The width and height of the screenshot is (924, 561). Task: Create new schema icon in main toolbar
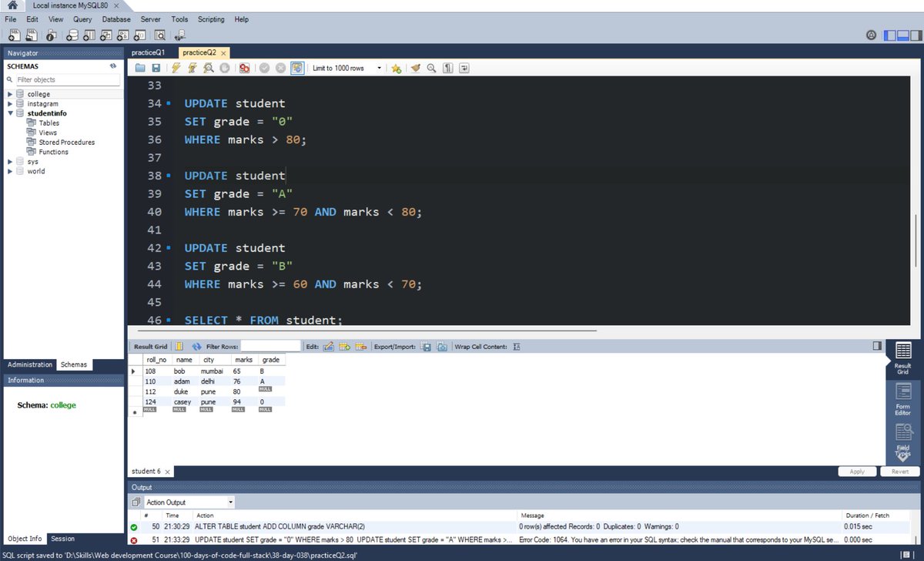[x=72, y=35]
